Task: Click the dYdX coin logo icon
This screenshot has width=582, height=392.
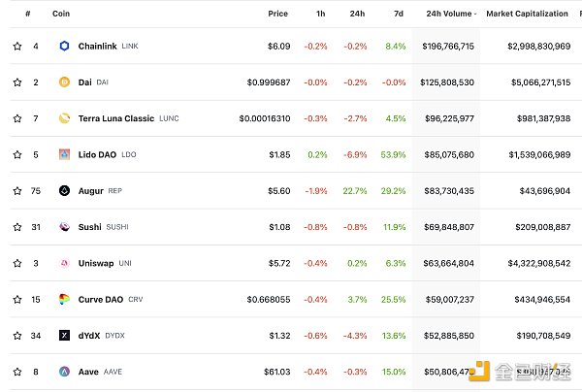Action: (65, 336)
